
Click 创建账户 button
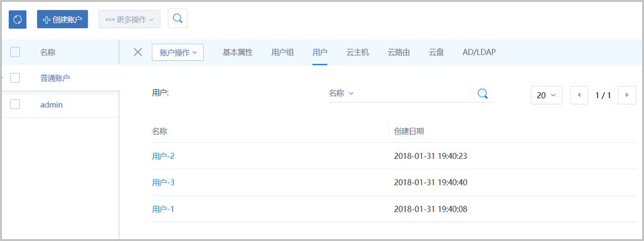pos(63,19)
